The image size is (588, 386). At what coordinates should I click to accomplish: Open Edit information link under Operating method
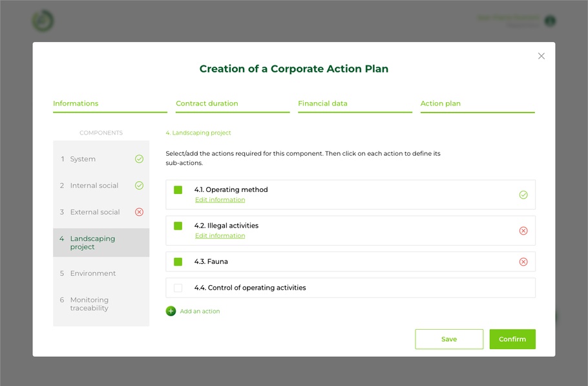220,200
